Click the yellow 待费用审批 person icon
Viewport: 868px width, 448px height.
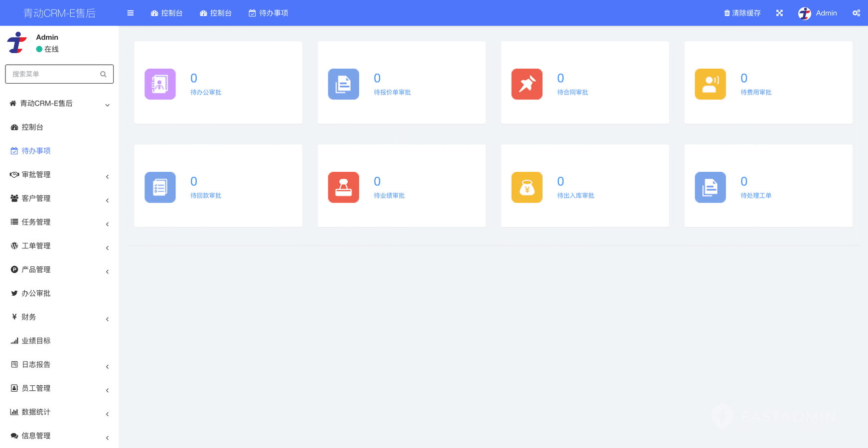pyautogui.click(x=710, y=84)
